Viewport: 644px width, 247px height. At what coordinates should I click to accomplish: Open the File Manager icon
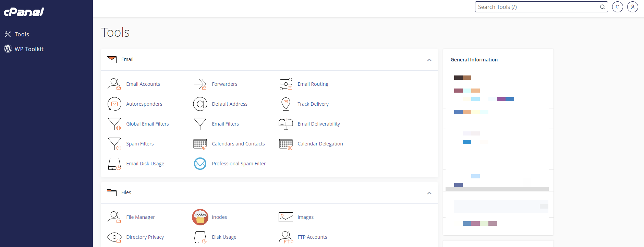(114, 217)
